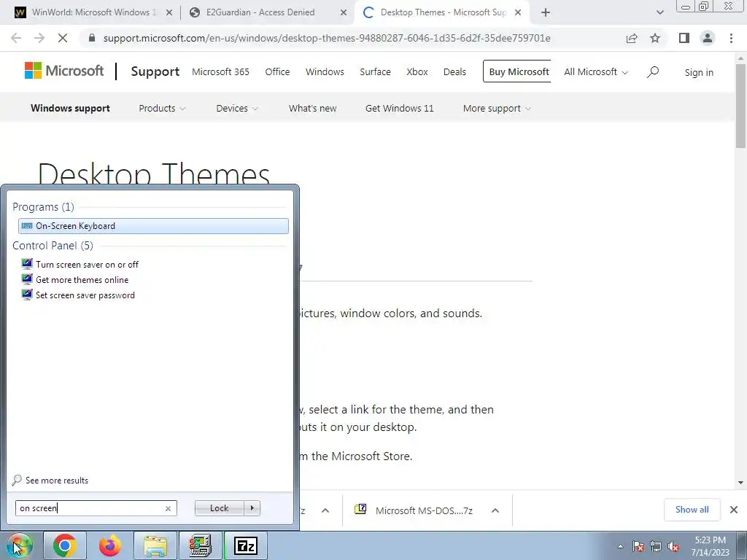Open Microsoft 365 nav item
Viewport: 747px width, 560px height.
pyautogui.click(x=220, y=71)
